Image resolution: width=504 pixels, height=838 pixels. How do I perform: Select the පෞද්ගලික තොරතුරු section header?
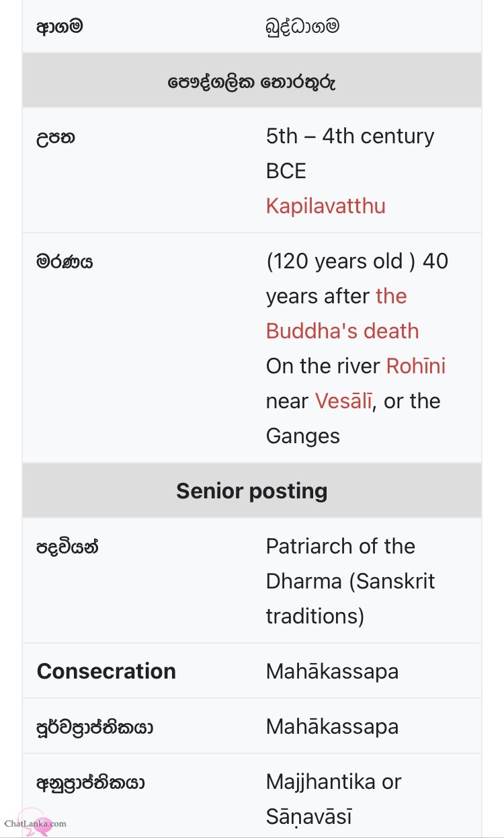pyautogui.click(x=252, y=81)
